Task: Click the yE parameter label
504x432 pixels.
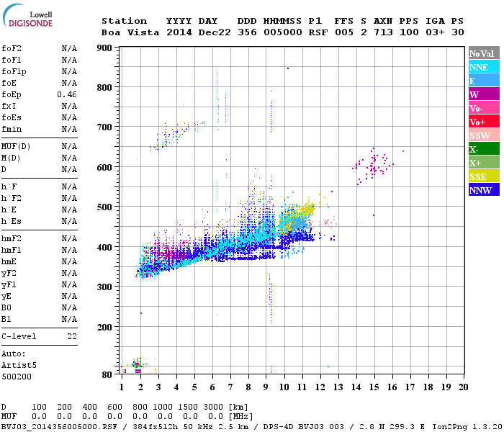Action: pyautogui.click(x=6, y=297)
